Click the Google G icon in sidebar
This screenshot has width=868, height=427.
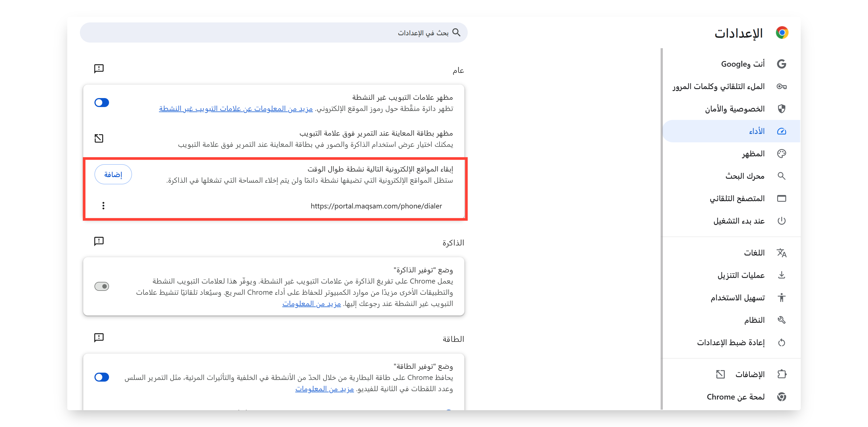[x=781, y=64]
